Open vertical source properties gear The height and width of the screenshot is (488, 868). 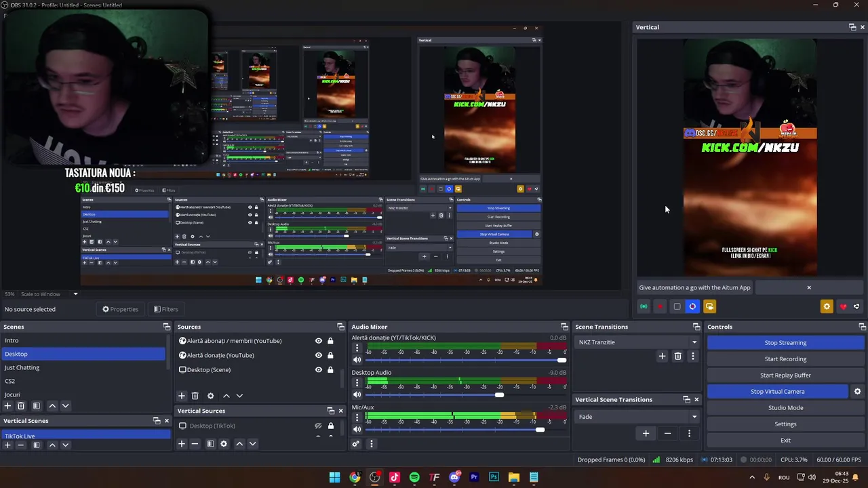point(224,444)
